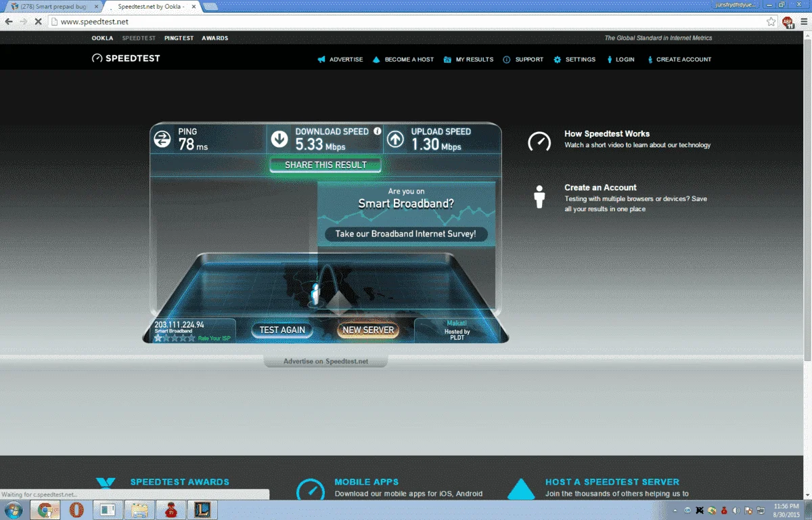Open Opera from the taskbar
The height and width of the screenshot is (520, 812).
(x=76, y=510)
